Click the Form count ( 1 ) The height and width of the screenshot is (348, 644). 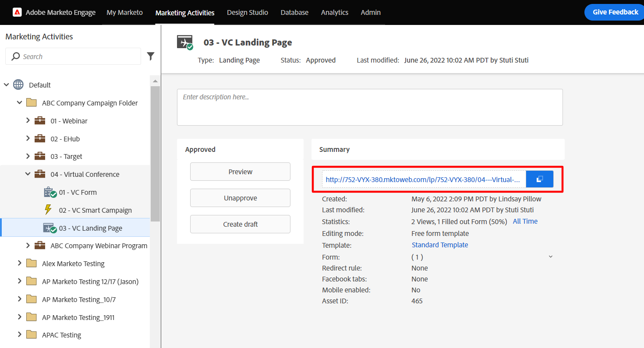tap(417, 257)
